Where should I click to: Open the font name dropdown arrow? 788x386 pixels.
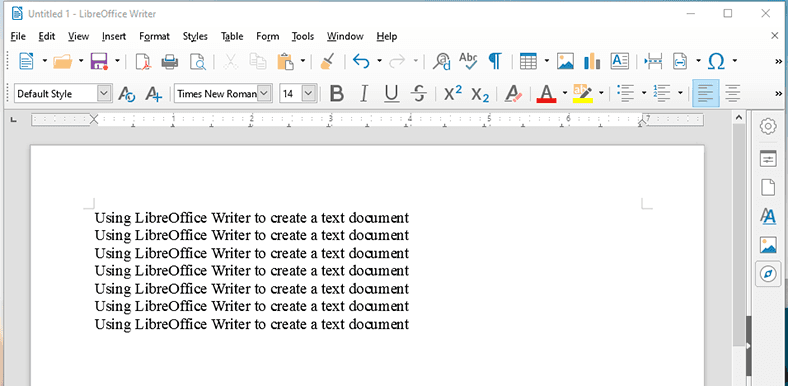point(265,93)
